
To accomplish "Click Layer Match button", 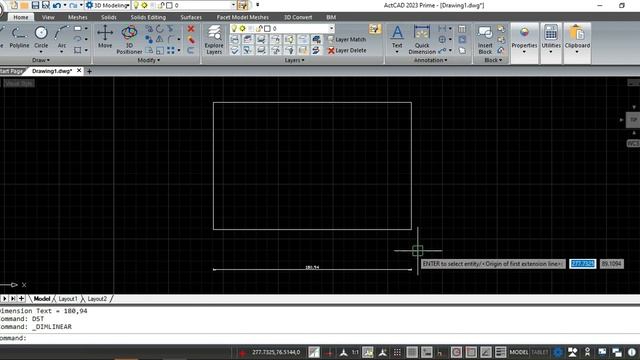I will (347, 39).
